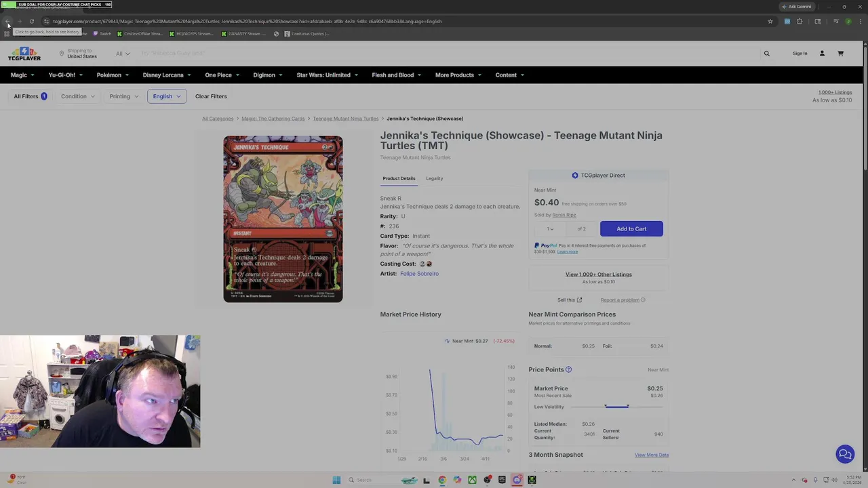Open the user account icon
868x488 pixels.
click(x=822, y=54)
